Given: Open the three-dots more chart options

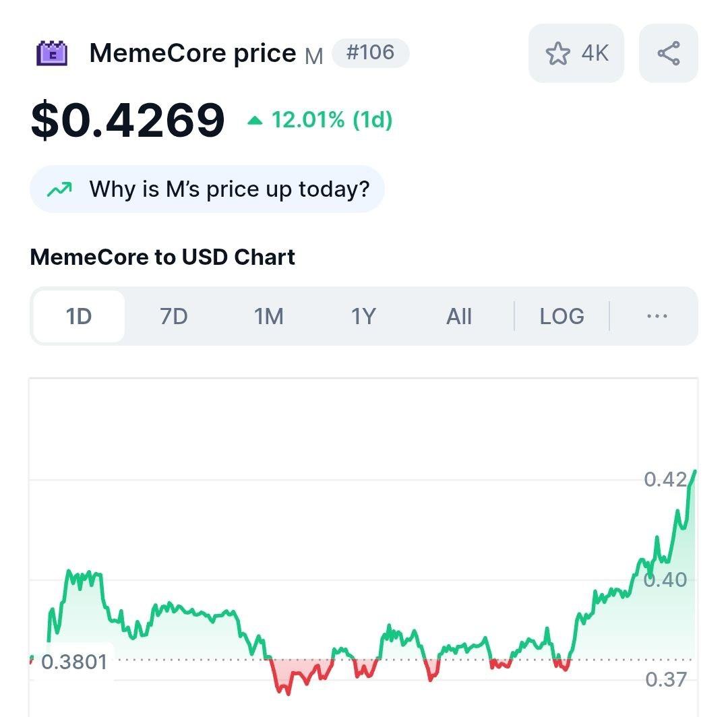Looking at the screenshot, I should 657,316.
